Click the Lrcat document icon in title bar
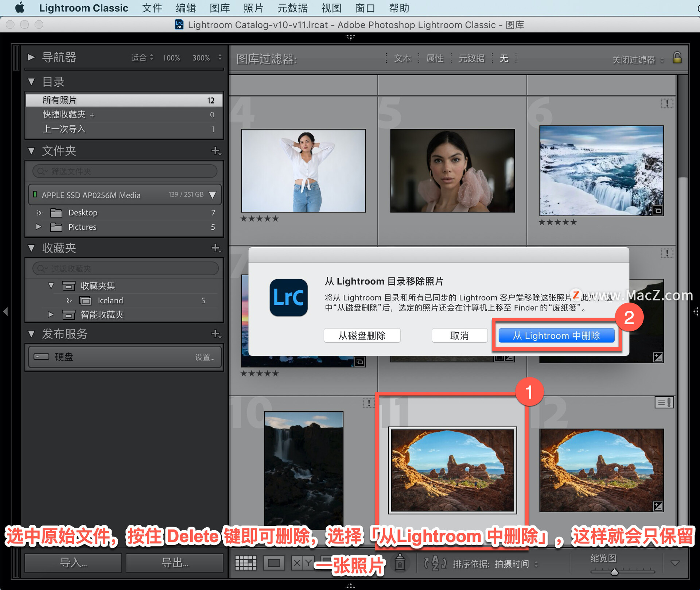This screenshot has height=590, width=700. [179, 24]
